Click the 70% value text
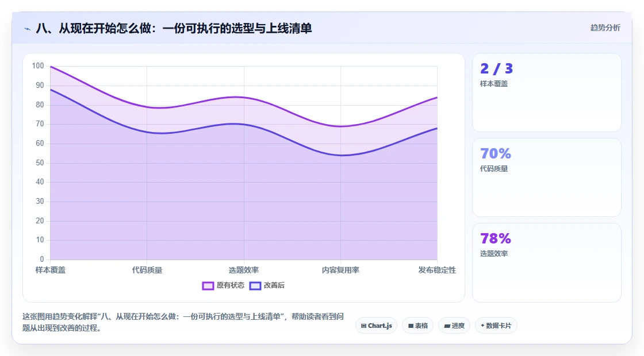The image size is (644, 356). pyautogui.click(x=496, y=153)
